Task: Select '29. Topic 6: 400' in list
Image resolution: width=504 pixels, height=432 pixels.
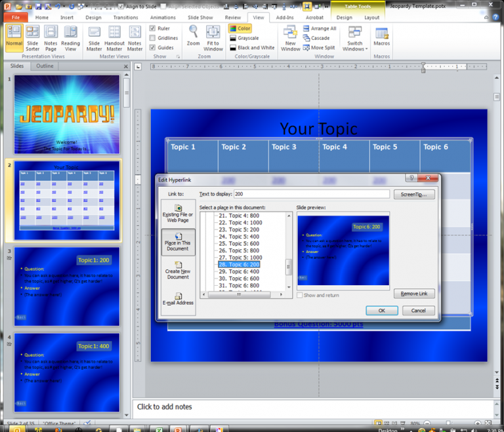Action: [x=239, y=271]
